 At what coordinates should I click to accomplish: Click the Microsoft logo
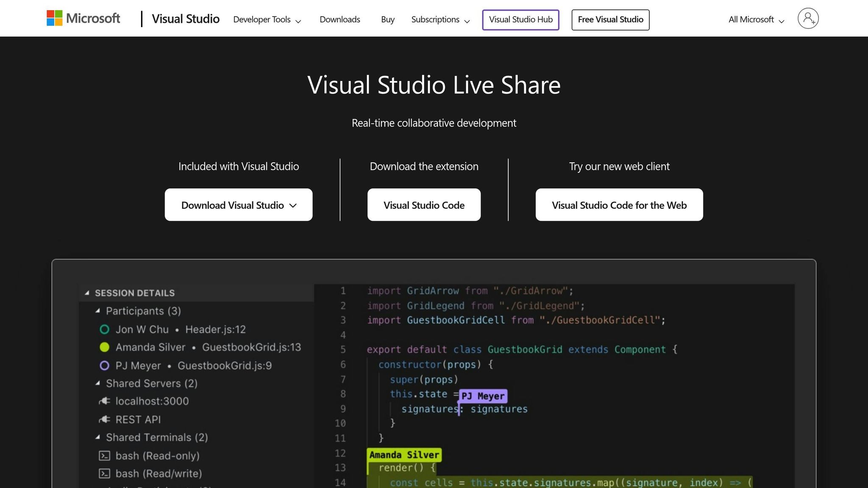pos(83,18)
